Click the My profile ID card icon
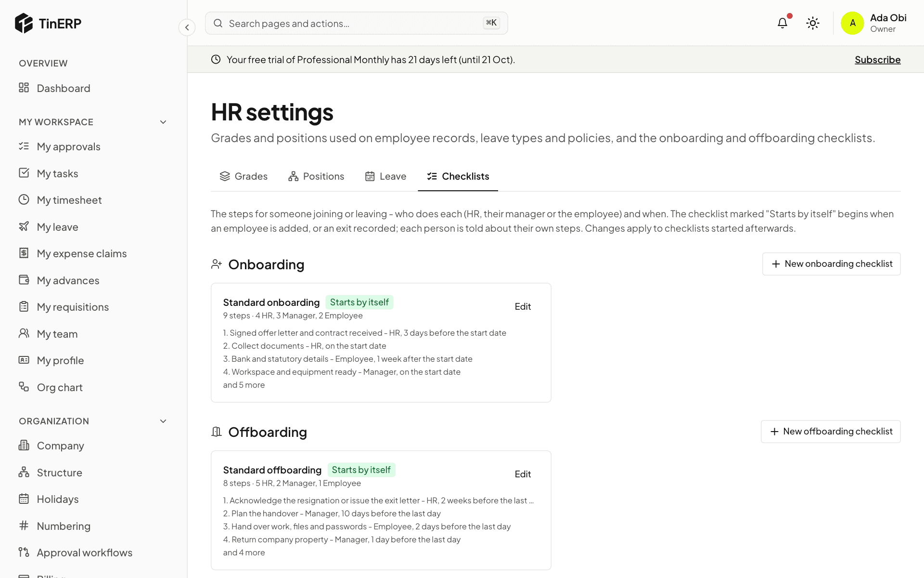This screenshot has height=578, width=924. tap(24, 360)
